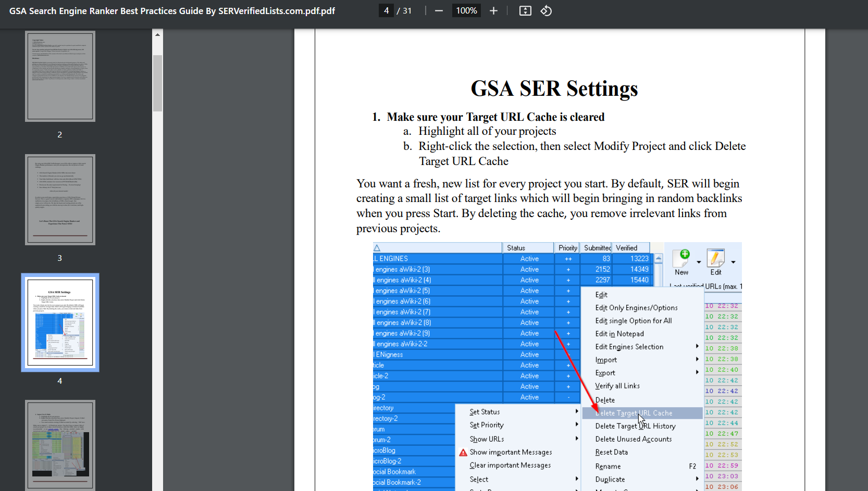
Task: Select Delete Unused Accounts menu entry
Action: pos(642,439)
